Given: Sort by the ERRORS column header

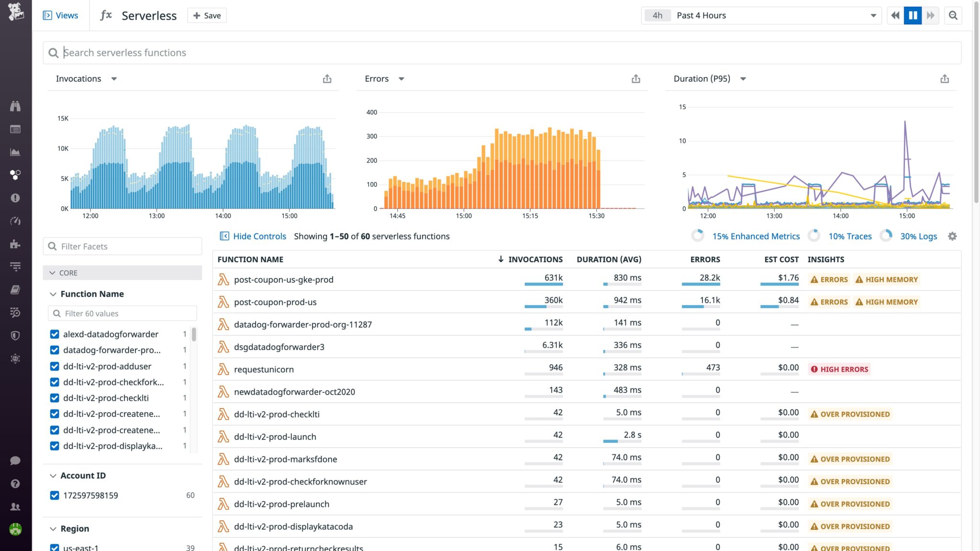Looking at the screenshot, I should click(x=705, y=259).
